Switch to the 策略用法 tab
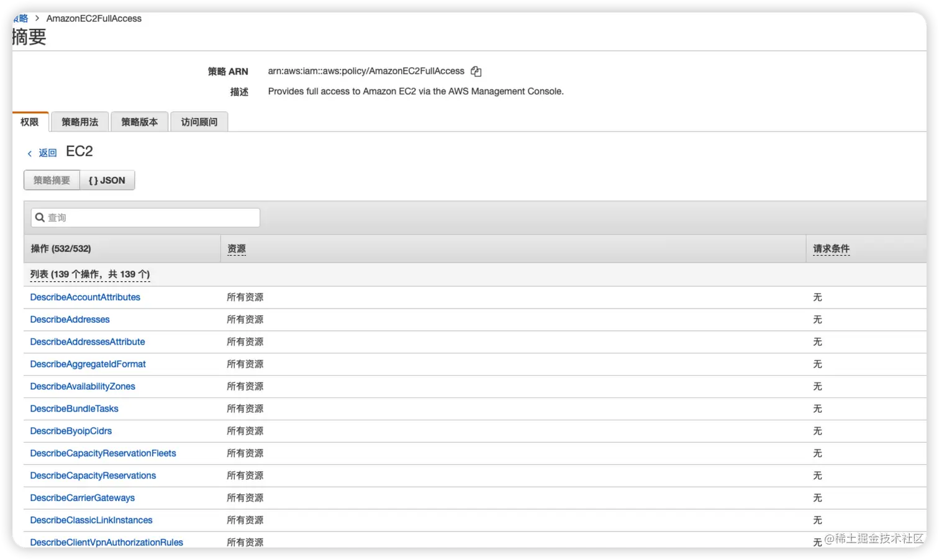Screen dimensions: 939x560 pos(80,122)
